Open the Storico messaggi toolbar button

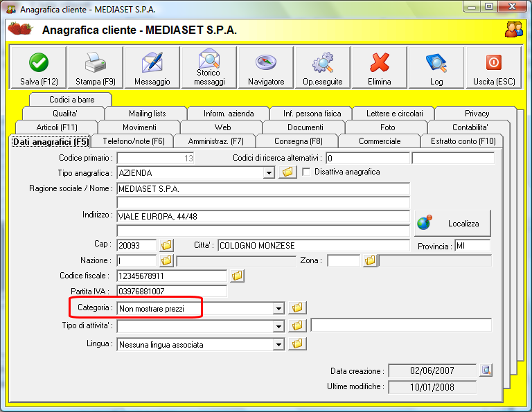click(209, 67)
